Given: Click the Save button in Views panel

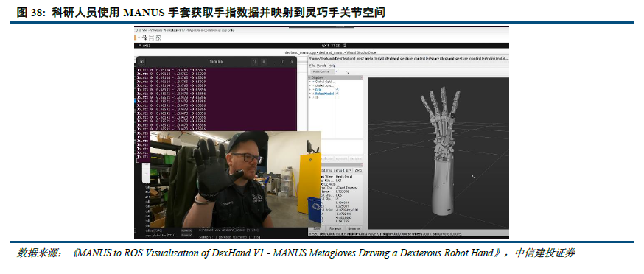Looking at the screenshot, I should pos(316,228).
